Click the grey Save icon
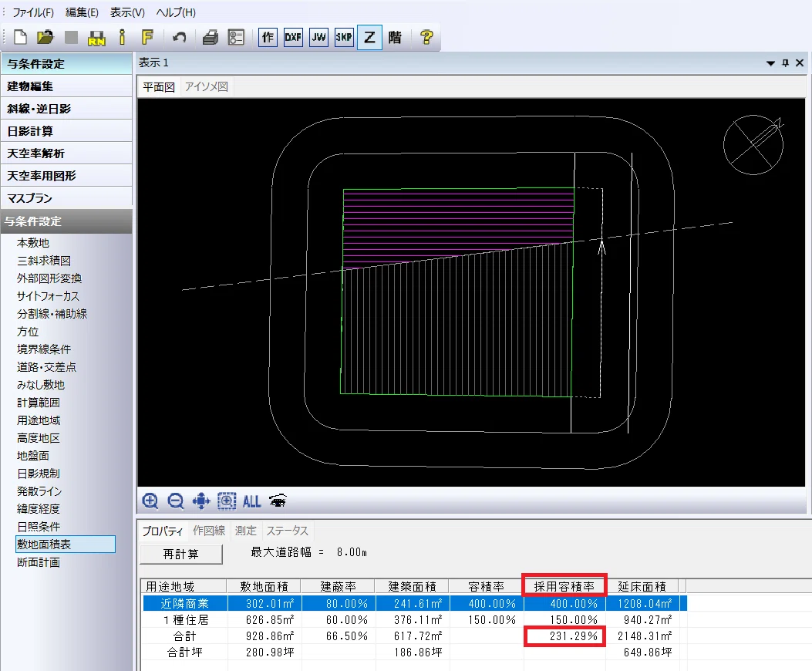Viewport: 812px width, 671px height. pyautogui.click(x=71, y=37)
